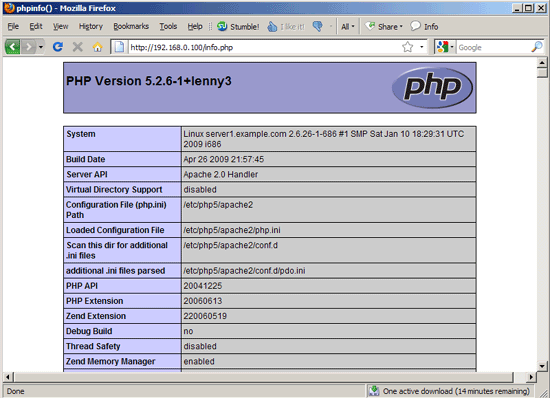This screenshot has height=398, width=550.
Task: Click the green Back navigation arrow
Action: click(12, 47)
